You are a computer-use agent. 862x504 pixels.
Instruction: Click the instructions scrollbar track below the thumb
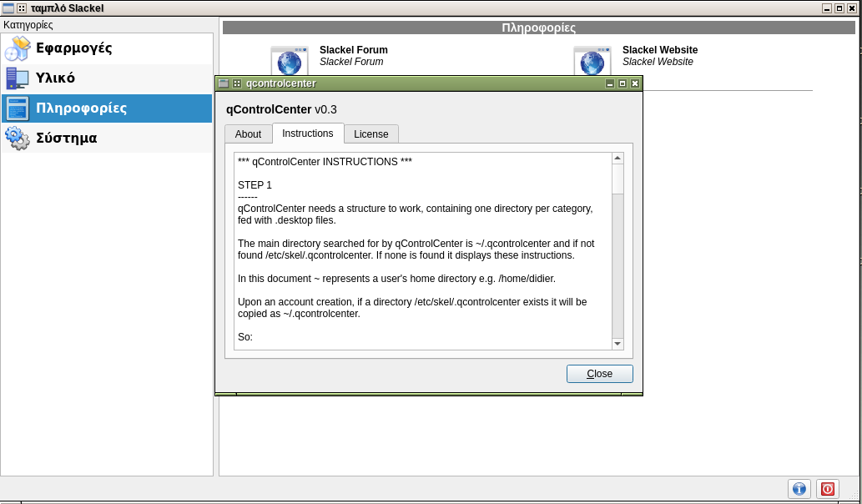618,266
